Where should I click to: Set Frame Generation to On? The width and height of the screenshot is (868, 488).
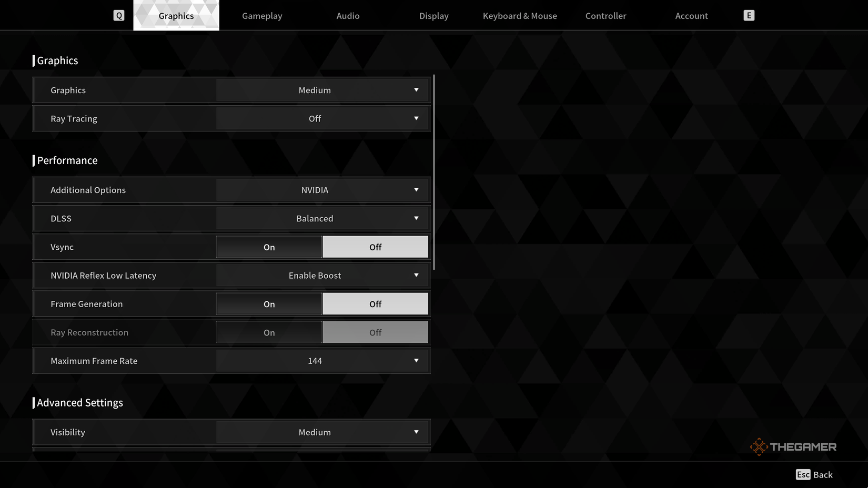(x=269, y=303)
